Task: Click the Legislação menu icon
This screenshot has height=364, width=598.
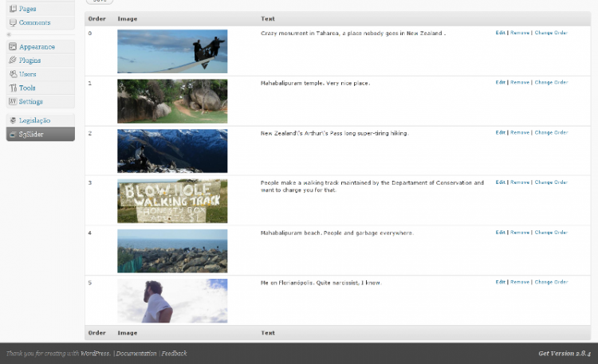Action: (x=13, y=120)
